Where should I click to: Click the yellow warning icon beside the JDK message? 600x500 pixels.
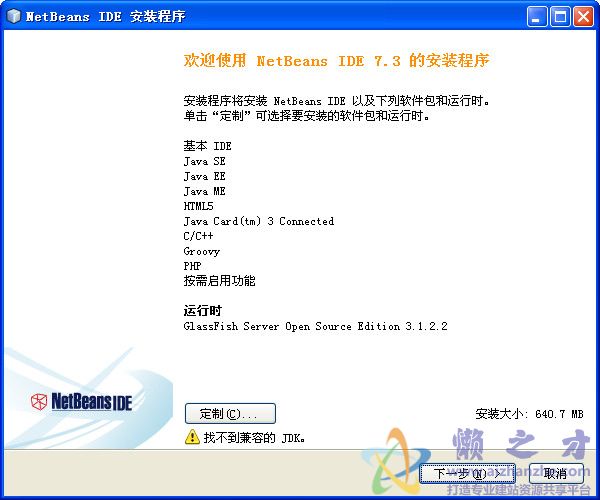click(x=192, y=437)
